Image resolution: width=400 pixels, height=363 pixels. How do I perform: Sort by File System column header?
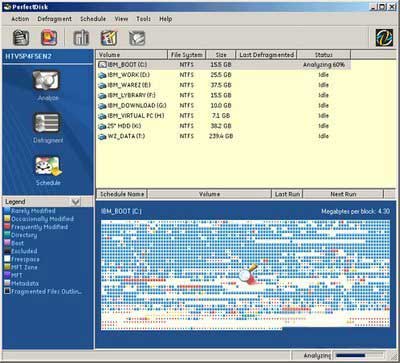tap(186, 55)
